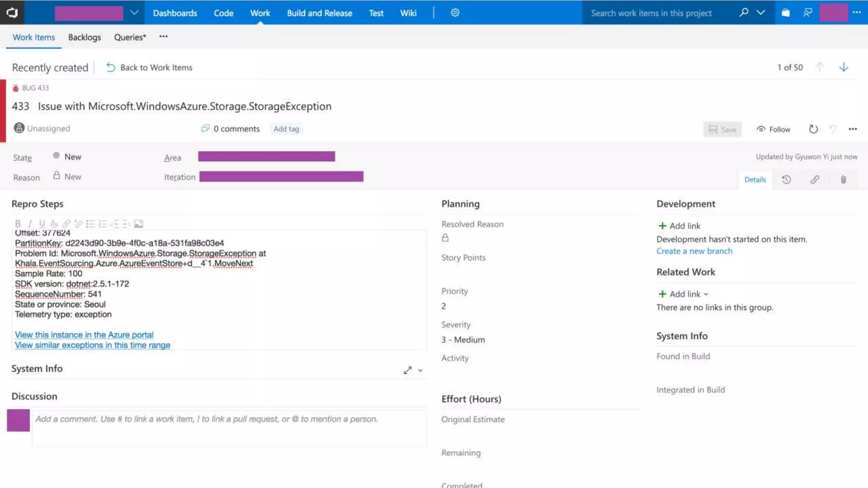
Task: Open the Build and Release menu
Action: point(319,13)
